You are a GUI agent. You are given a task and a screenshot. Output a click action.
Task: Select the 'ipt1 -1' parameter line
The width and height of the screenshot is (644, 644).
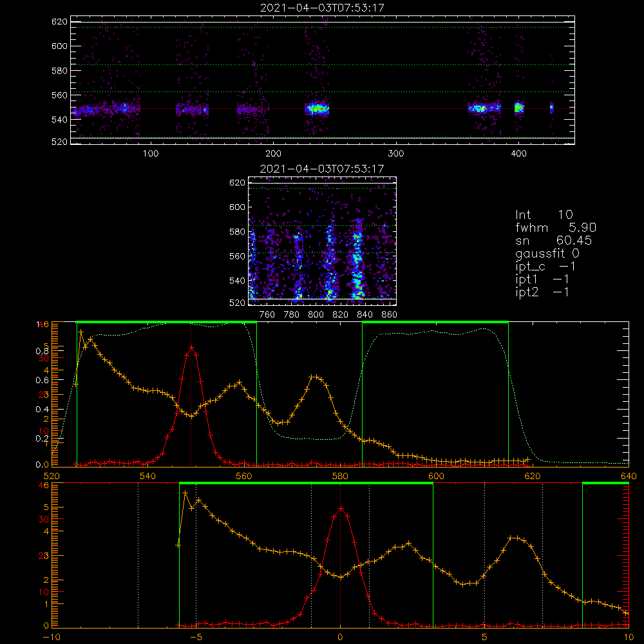[x=542, y=279]
